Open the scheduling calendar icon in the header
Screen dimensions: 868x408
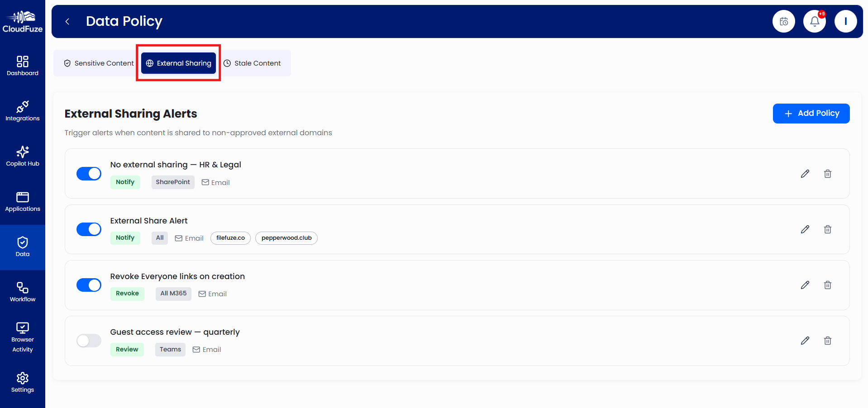(x=783, y=21)
